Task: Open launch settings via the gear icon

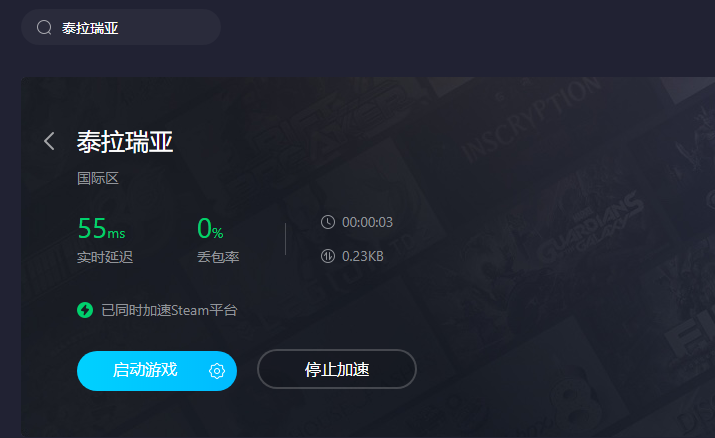Action: click(217, 371)
